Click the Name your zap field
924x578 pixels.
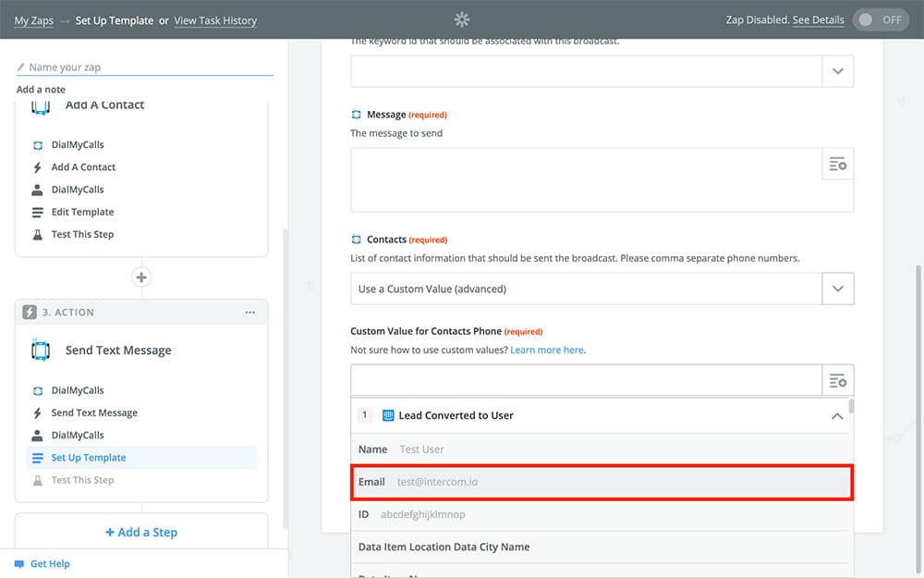(144, 68)
